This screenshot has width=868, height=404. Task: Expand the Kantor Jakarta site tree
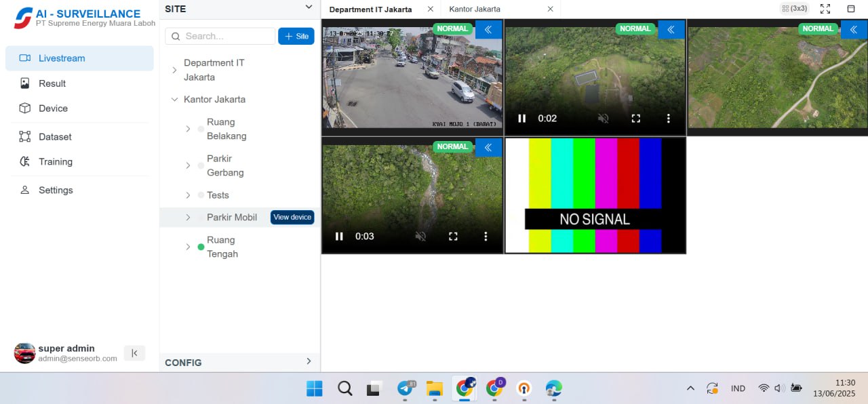[x=174, y=99]
